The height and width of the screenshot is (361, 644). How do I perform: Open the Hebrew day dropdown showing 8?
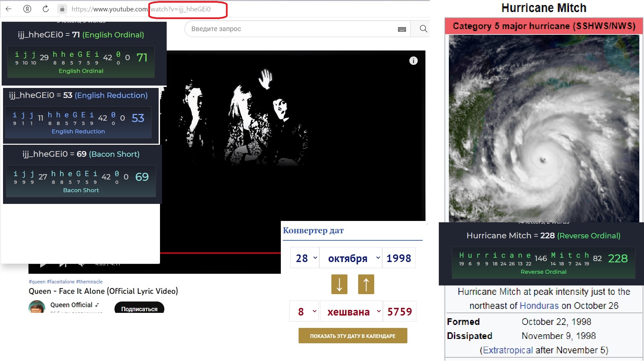pos(304,312)
